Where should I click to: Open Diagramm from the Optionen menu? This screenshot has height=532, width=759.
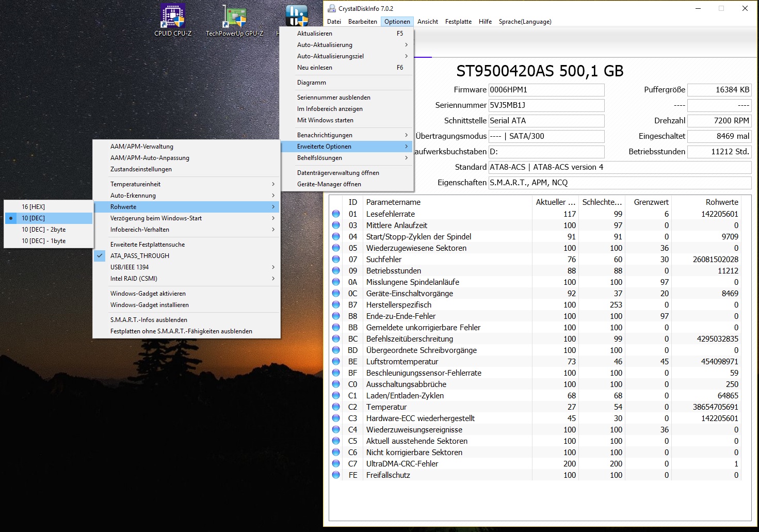pyautogui.click(x=346, y=83)
